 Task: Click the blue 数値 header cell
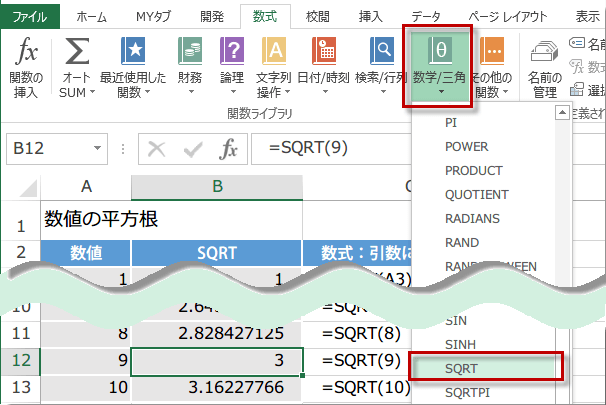(x=86, y=253)
